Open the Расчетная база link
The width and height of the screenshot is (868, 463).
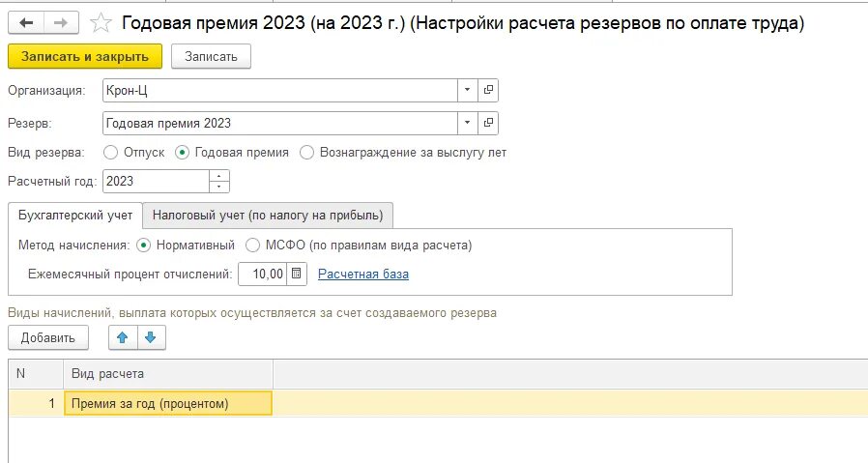click(x=363, y=274)
